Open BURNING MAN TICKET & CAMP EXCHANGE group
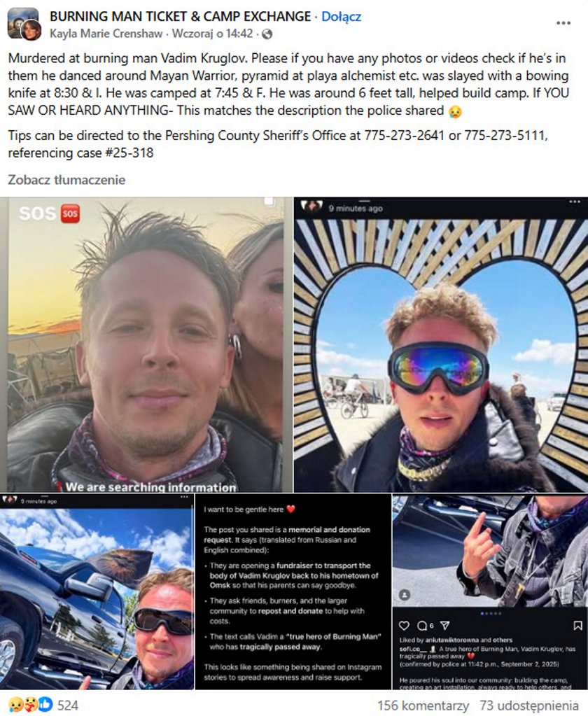This screenshot has height=716, width=588. (181, 16)
